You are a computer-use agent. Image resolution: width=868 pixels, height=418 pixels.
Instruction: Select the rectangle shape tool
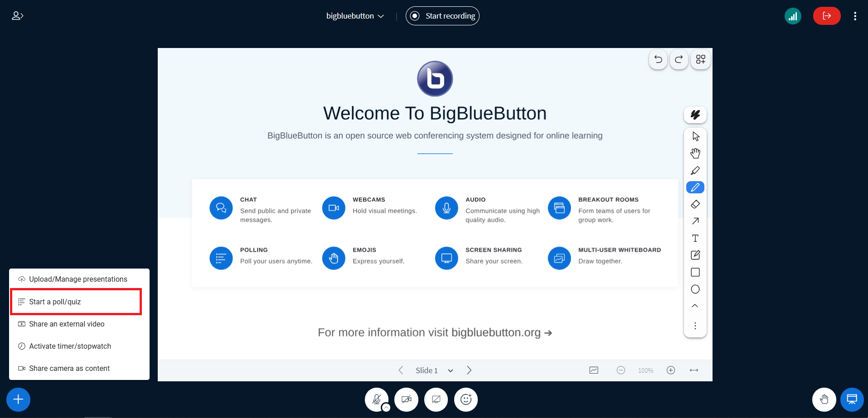[x=695, y=272]
